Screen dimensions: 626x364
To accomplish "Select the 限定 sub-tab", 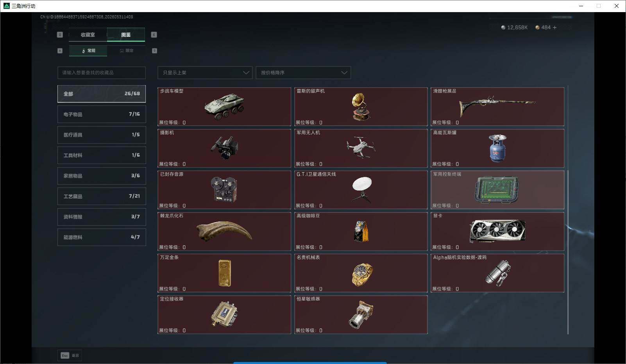I will [126, 51].
